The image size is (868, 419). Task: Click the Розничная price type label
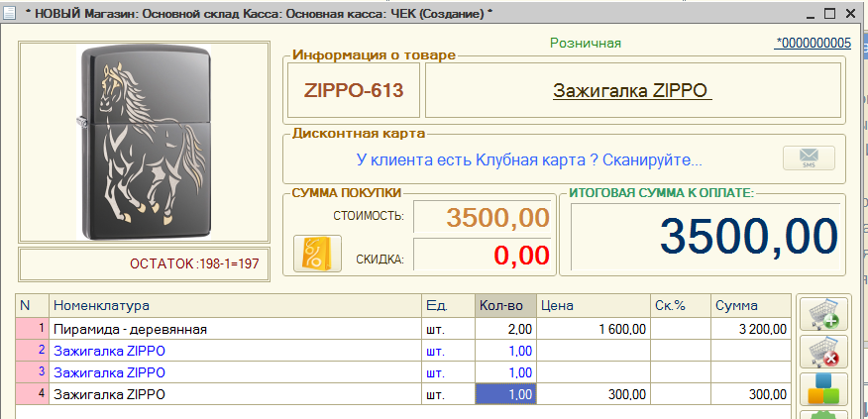coord(586,44)
